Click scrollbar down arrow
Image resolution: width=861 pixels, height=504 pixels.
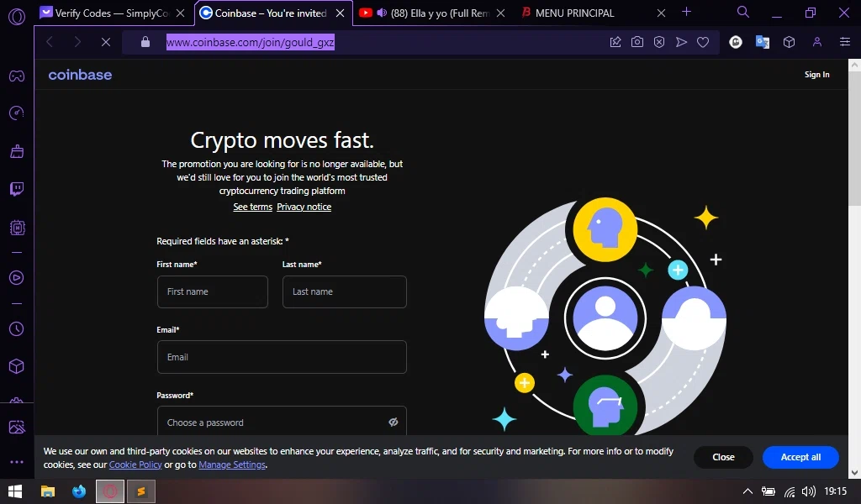point(854,473)
